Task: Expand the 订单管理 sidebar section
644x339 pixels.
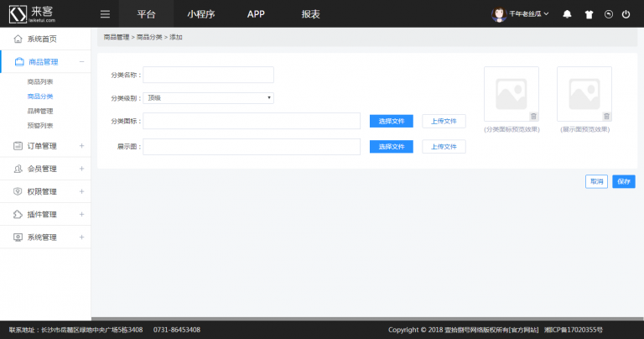Action: coord(81,145)
